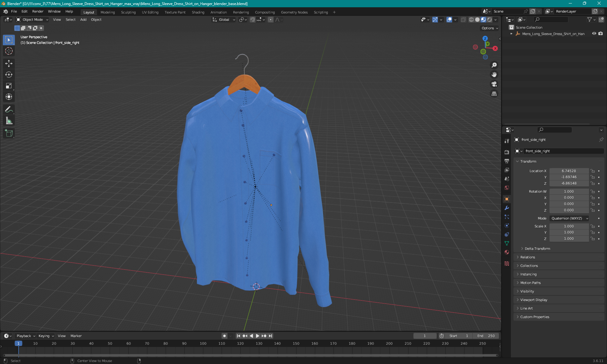Screen dimensions: 607x364
Task: Select the Measure ruler tool
Action: [9, 120]
